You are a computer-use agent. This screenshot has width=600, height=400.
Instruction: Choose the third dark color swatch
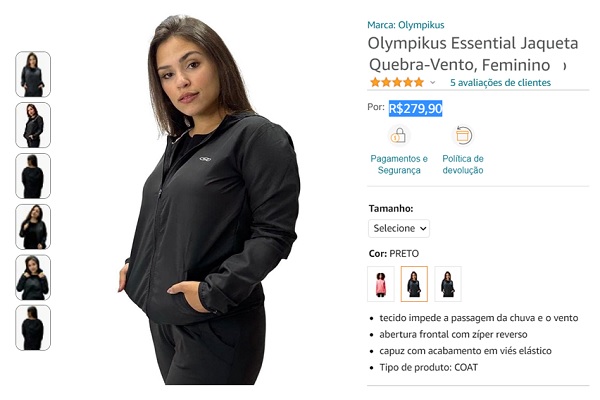coord(448,284)
